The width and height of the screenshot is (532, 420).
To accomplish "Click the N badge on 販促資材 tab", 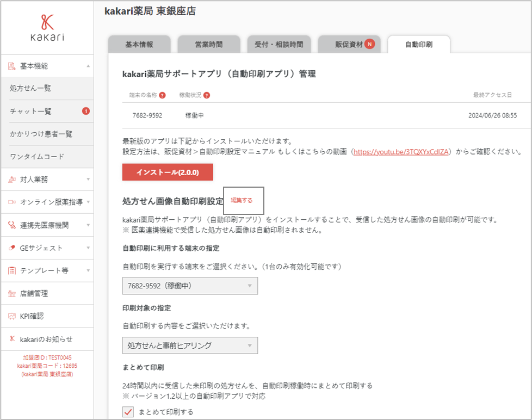I will [370, 44].
